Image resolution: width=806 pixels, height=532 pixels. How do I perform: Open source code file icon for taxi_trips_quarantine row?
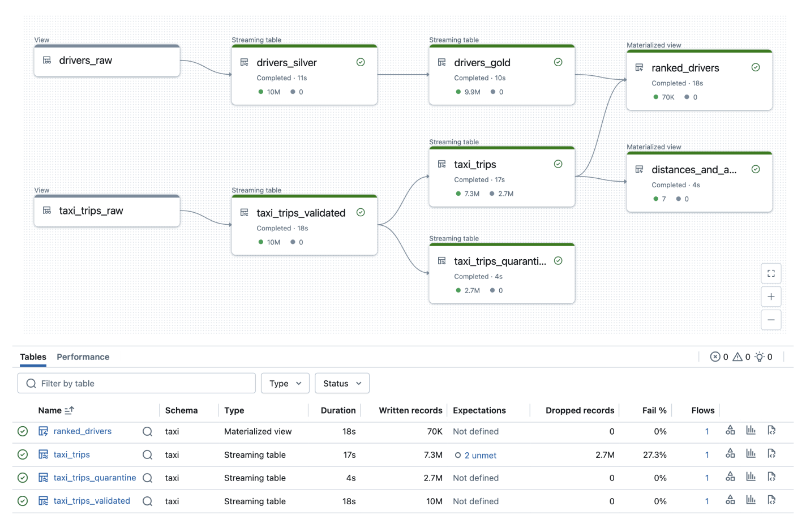click(x=771, y=477)
